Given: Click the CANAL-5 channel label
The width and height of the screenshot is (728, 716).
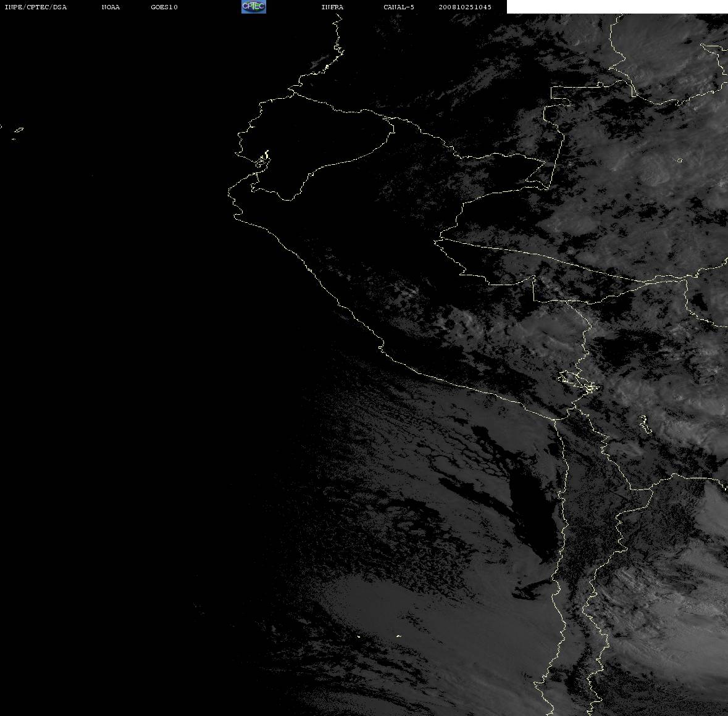Looking at the screenshot, I should point(399,7).
